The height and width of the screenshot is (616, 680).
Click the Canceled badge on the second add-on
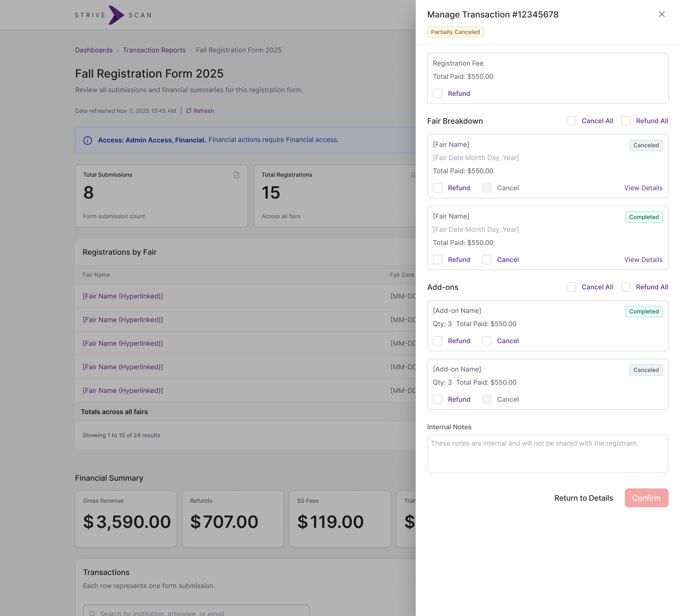(646, 370)
